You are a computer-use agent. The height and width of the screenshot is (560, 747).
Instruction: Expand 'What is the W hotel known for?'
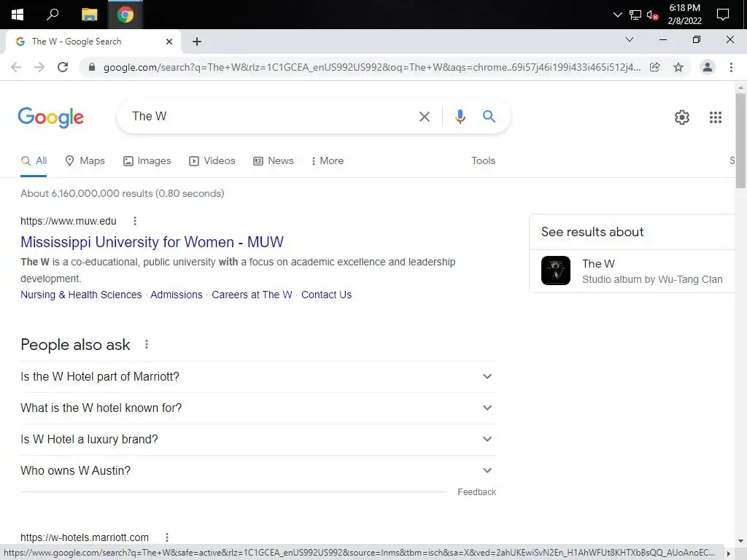click(258, 408)
